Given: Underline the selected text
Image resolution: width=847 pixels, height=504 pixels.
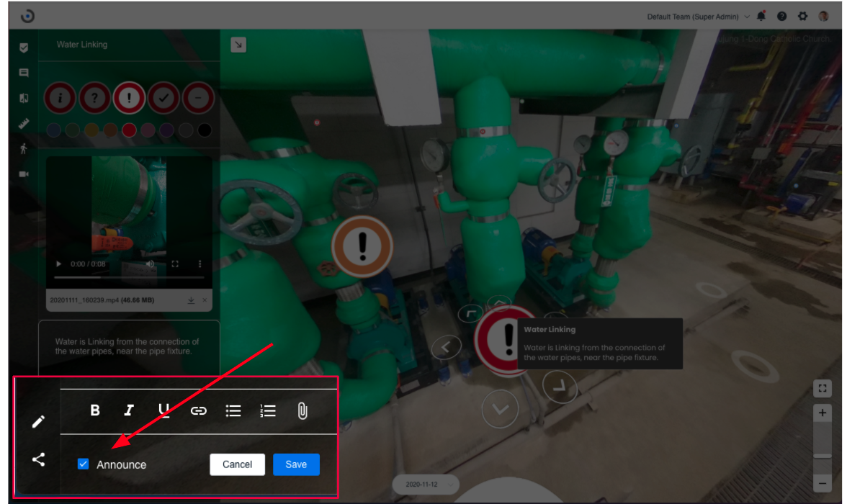Looking at the screenshot, I should pos(163,410).
